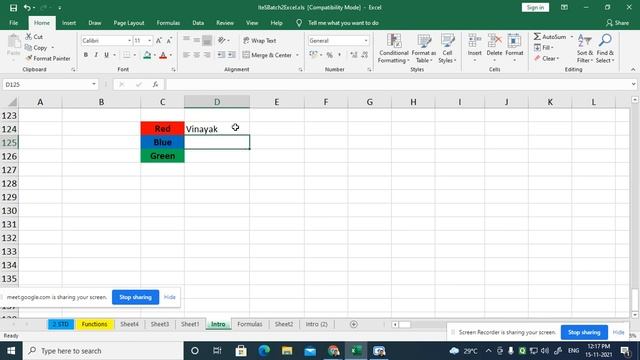
Task: Open the Find & Select menu
Action: (x=605, y=49)
